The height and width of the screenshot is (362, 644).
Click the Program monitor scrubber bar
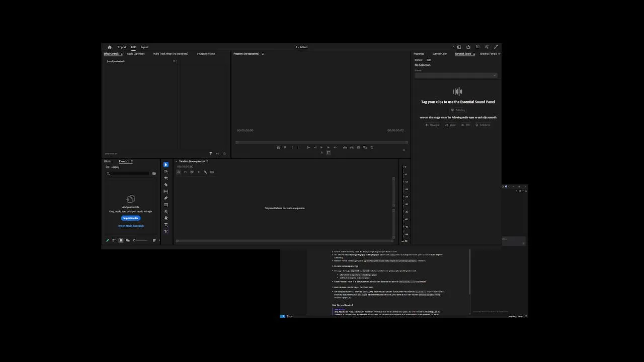[321, 142]
